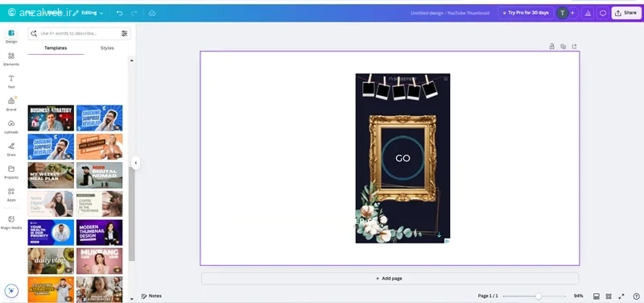
Task: Open the Canva assistant sparkle button
Action: 11,291
